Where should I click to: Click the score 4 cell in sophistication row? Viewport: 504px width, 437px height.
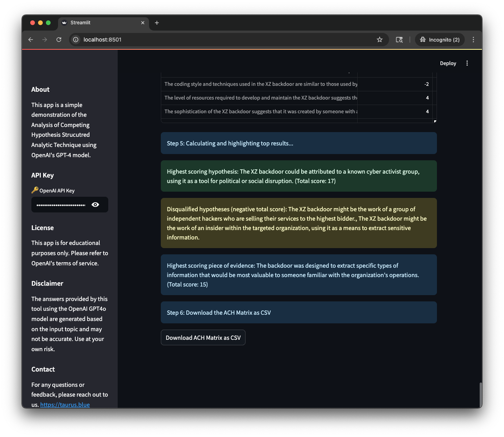click(395, 112)
